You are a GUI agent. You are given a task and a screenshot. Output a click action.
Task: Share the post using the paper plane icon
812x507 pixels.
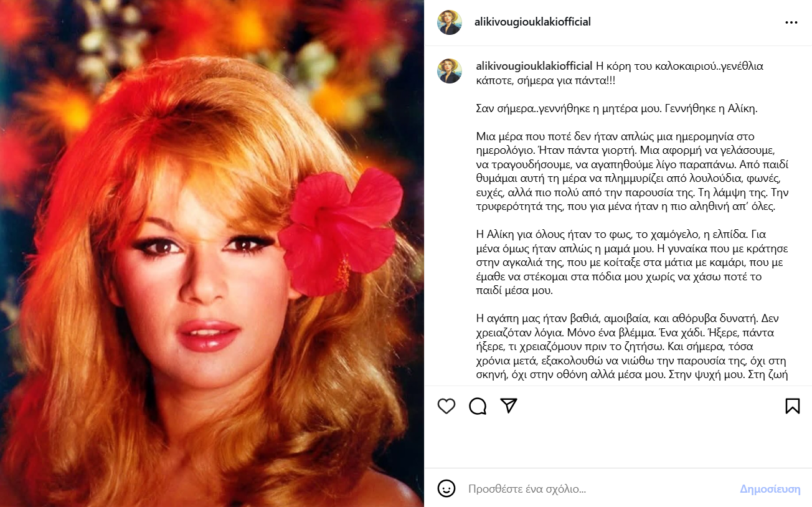coord(509,406)
